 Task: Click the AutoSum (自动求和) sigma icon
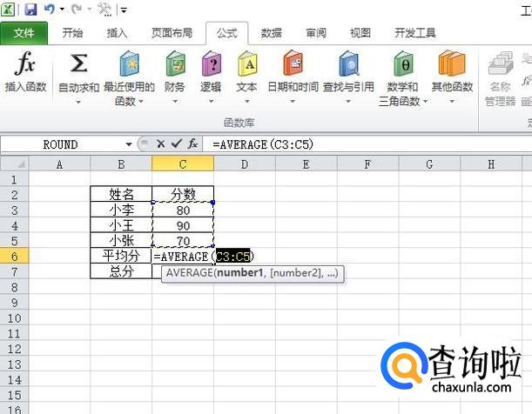[x=78, y=63]
